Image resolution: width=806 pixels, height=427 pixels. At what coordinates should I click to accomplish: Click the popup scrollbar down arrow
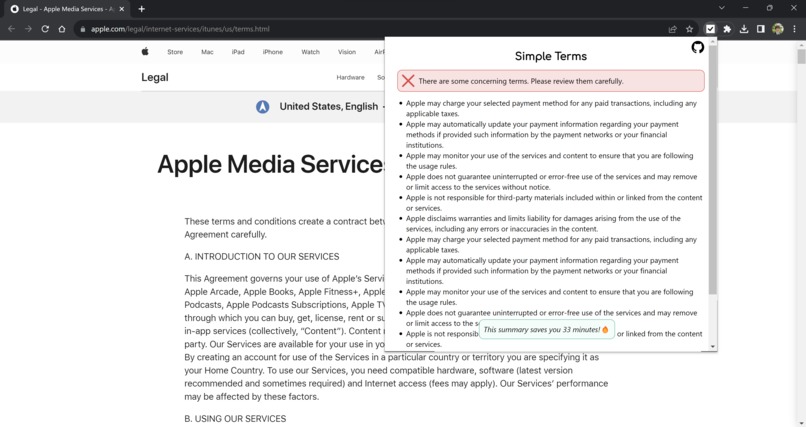[x=712, y=347]
